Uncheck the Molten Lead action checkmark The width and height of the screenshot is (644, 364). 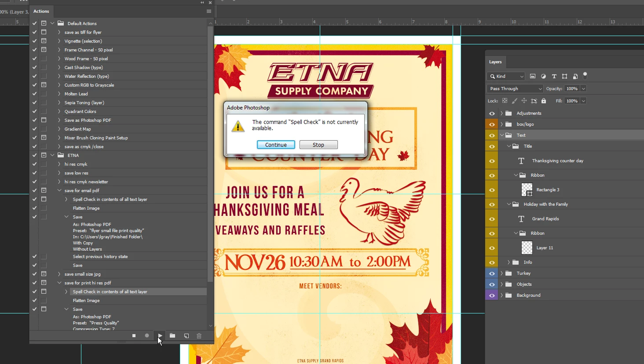pos(34,94)
